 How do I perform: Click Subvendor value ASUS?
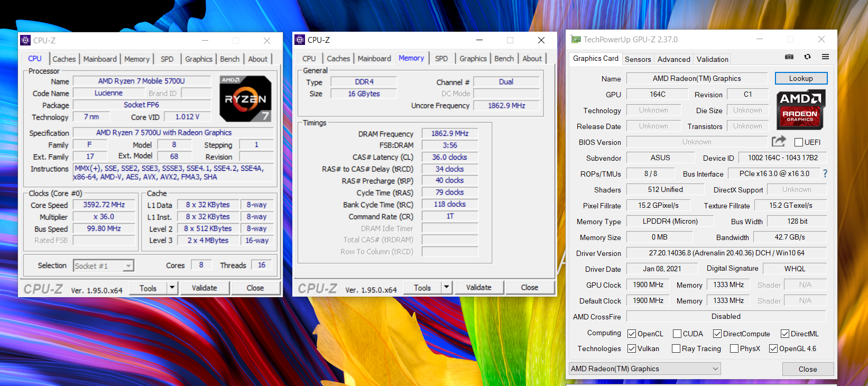[x=660, y=158]
